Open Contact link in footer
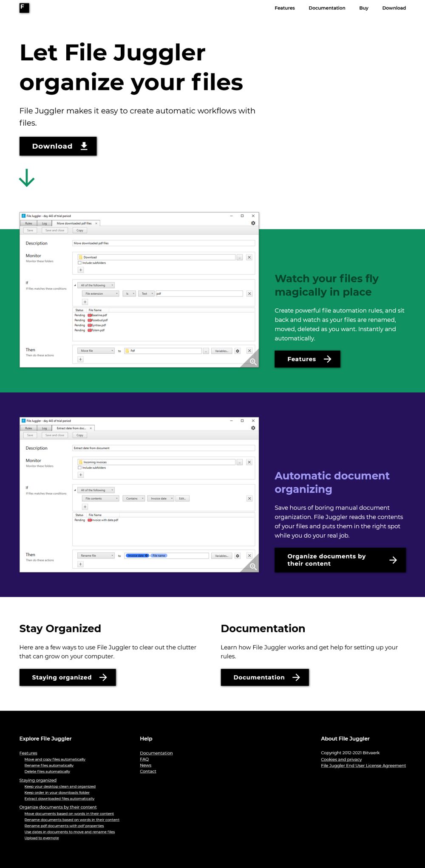Screen dimensions: 425x868 coord(148,771)
